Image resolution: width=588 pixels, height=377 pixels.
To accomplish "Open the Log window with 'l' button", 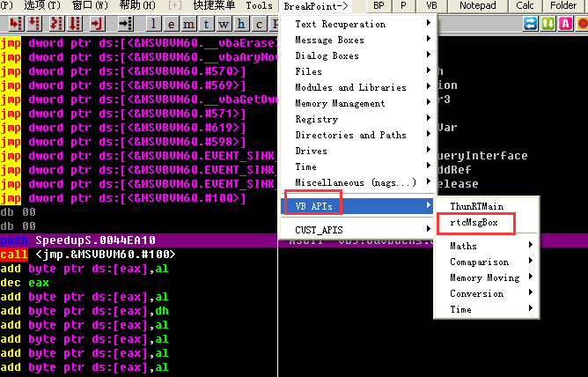I will coord(154,24).
